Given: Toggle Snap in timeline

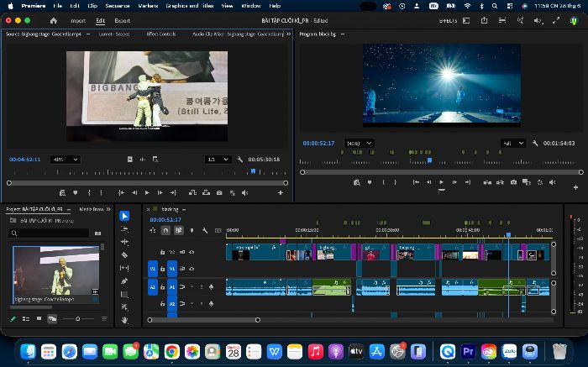Looking at the screenshot, I should point(165,230).
